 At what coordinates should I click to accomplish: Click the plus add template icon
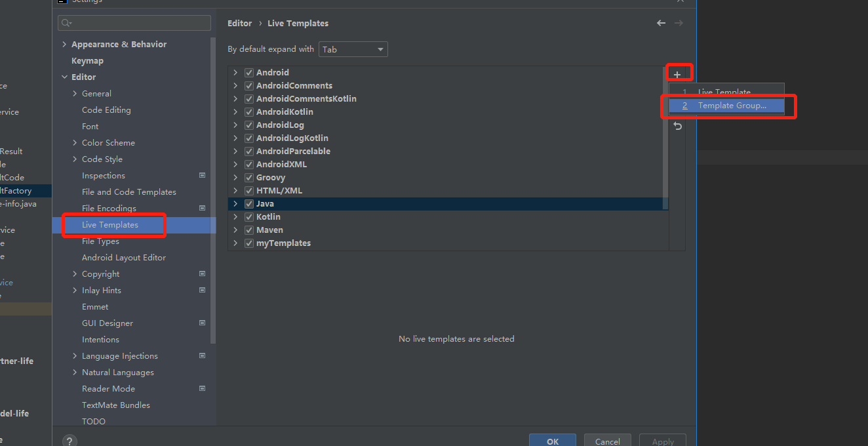[x=677, y=74]
